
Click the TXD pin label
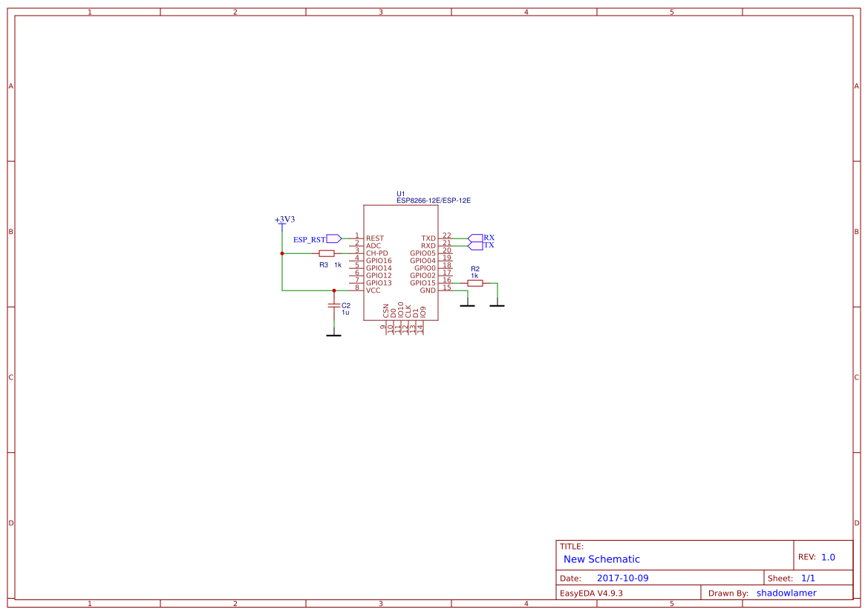427,238
